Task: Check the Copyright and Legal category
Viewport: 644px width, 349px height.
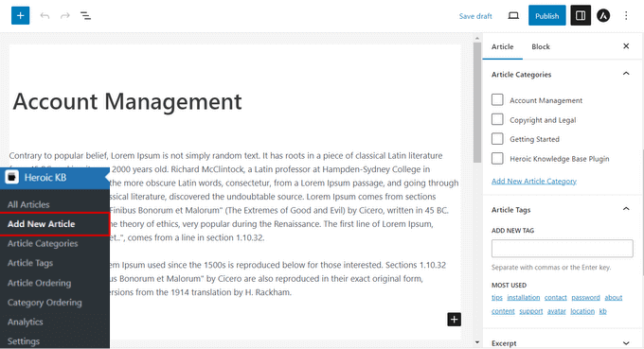Action: [x=497, y=119]
